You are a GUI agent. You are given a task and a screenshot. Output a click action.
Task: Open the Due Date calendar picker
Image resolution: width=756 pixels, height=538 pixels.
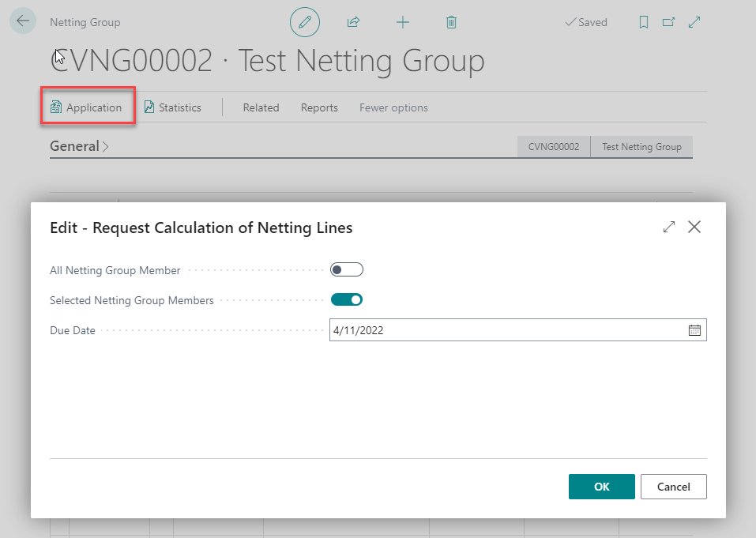694,330
